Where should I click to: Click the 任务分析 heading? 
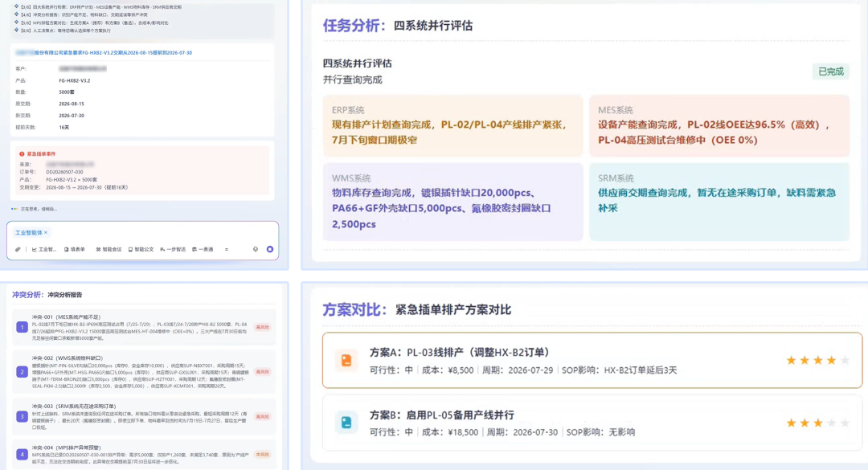point(354,26)
